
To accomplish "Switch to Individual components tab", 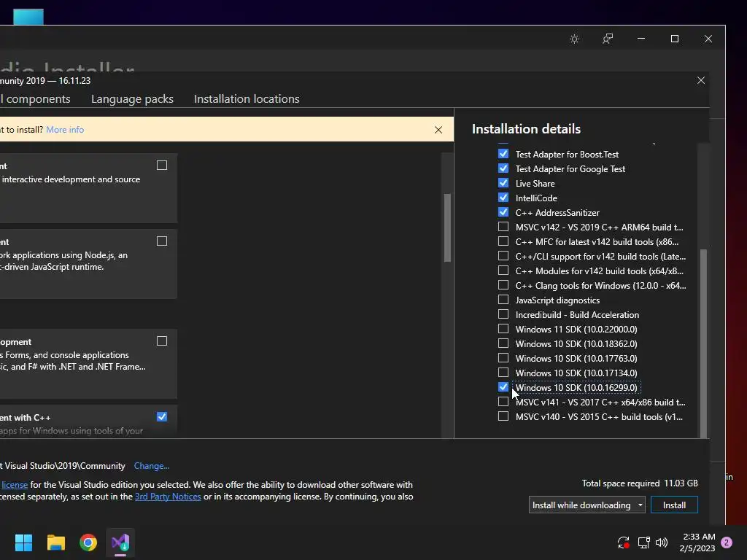I will click(35, 99).
